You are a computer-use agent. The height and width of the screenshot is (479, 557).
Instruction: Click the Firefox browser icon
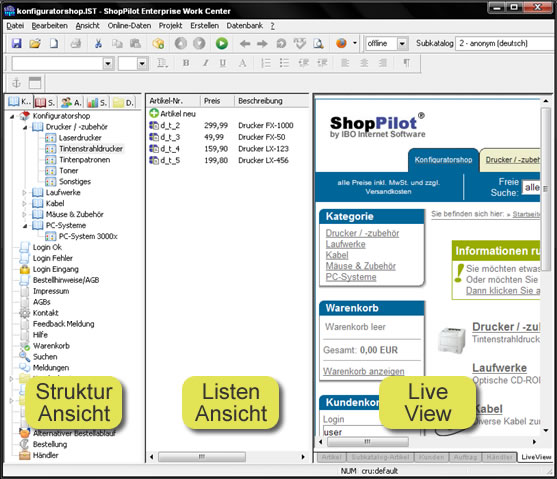(x=341, y=43)
